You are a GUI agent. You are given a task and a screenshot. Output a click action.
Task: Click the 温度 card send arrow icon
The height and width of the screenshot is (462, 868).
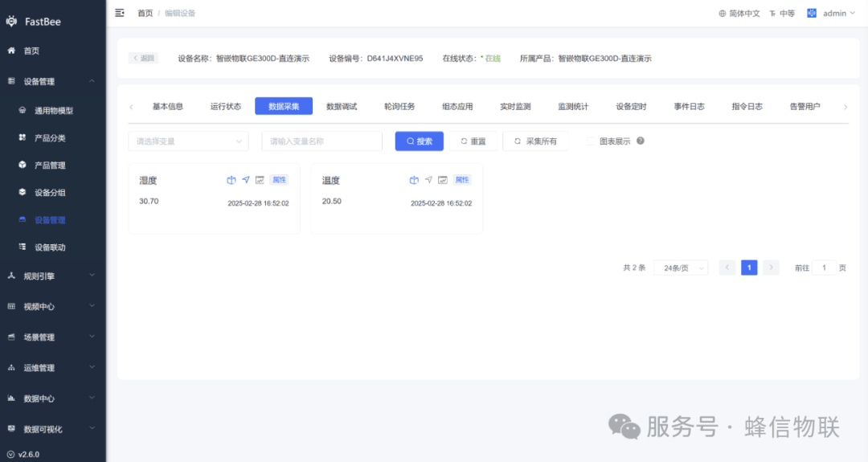coord(428,180)
